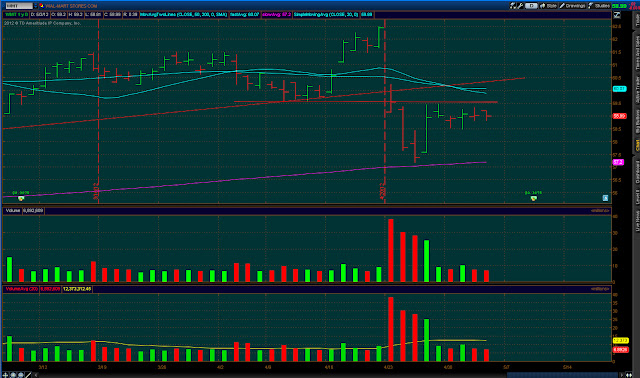Open the D timeframe aggregation button

pyautogui.click(x=531, y=6)
